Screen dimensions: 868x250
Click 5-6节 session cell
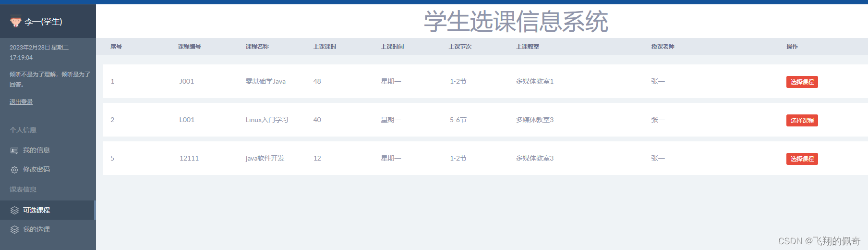pyautogui.click(x=458, y=120)
